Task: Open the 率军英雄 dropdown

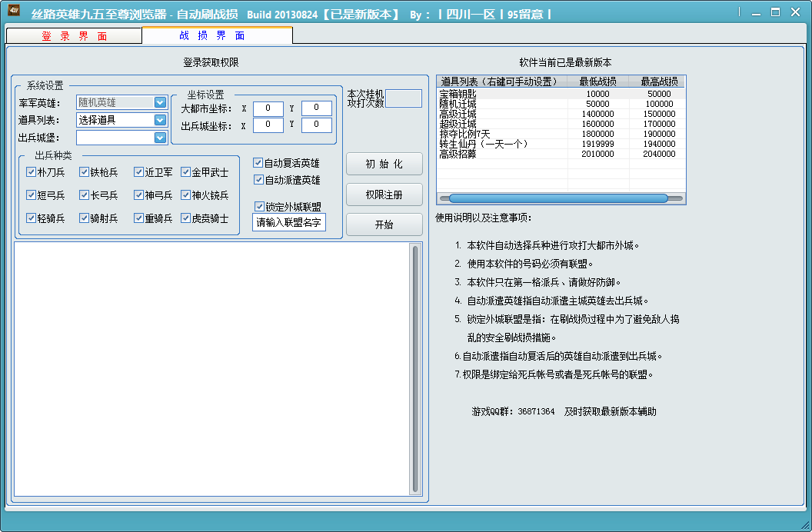Action: [x=160, y=102]
